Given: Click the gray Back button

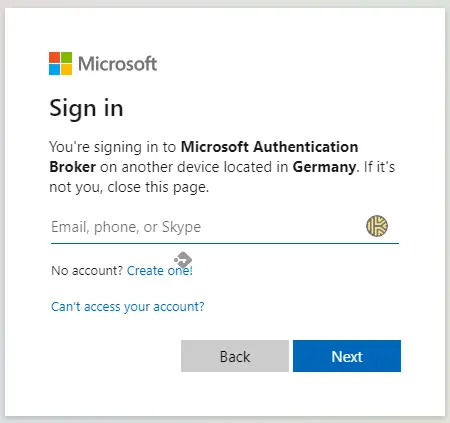Looking at the screenshot, I should 235,356.
